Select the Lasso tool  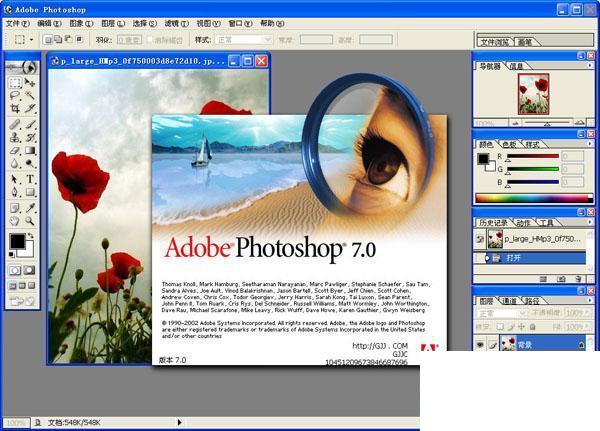point(15,95)
